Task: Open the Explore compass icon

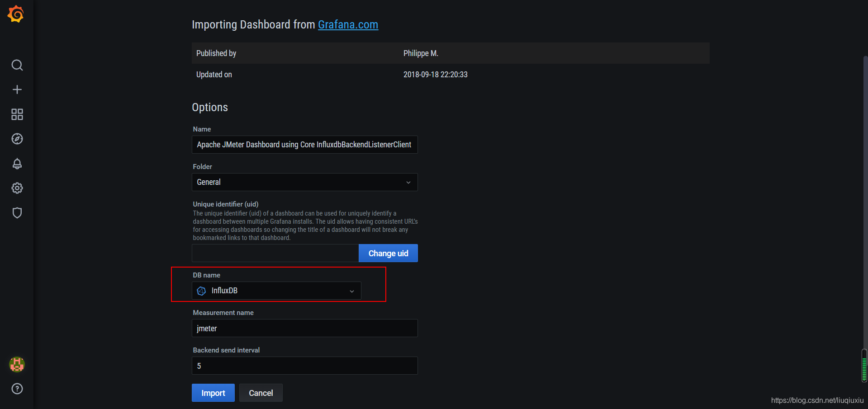Action: (x=17, y=139)
